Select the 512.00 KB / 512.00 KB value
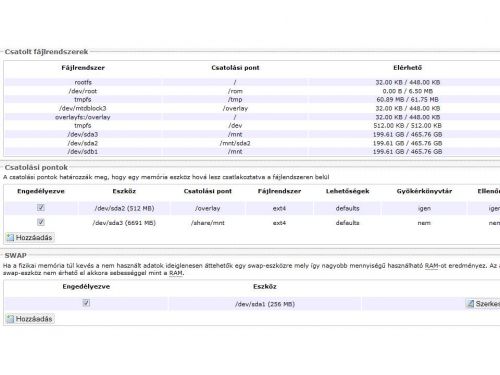500x375 pixels. (x=407, y=126)
